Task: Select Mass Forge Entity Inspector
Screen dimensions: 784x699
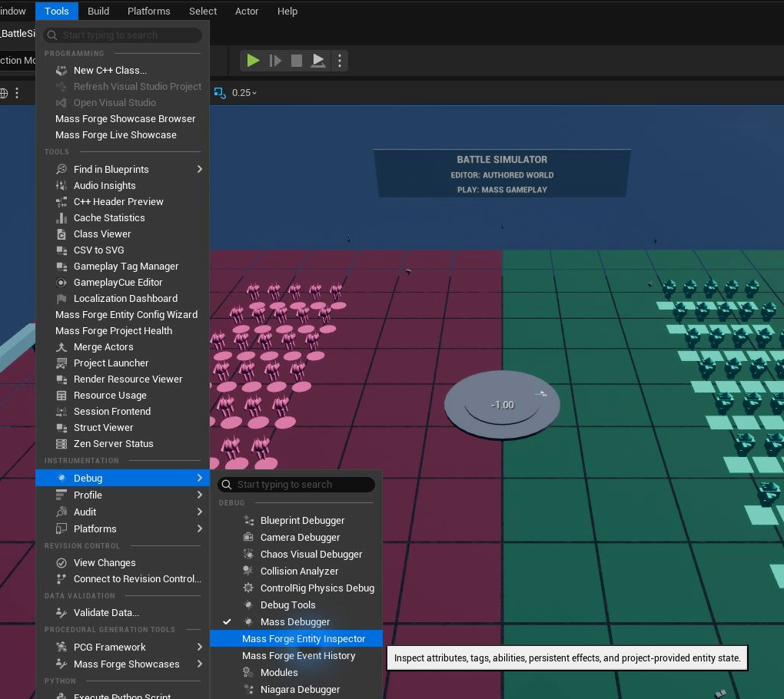Action: (296, 639)
